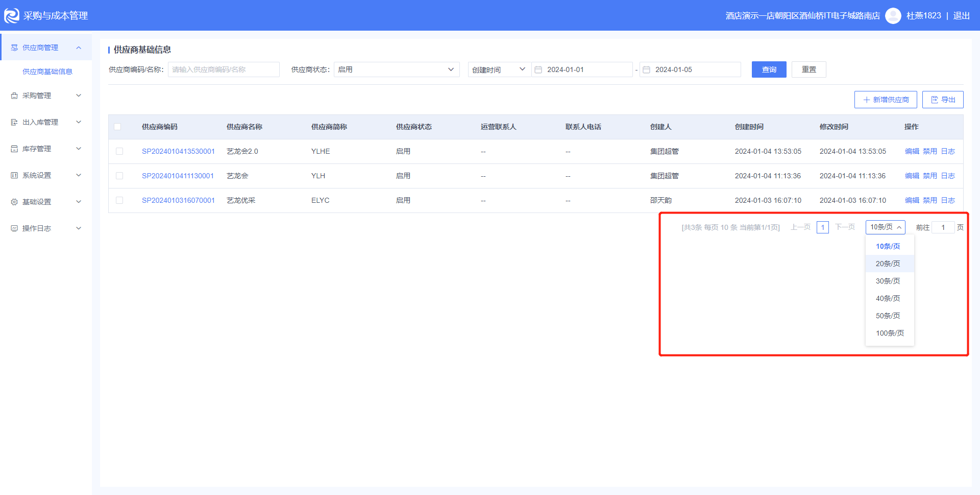This screenshot has height=495, width=980.
Task: Focus the 供应商编码/名称 search input
Action: [224, 69]
